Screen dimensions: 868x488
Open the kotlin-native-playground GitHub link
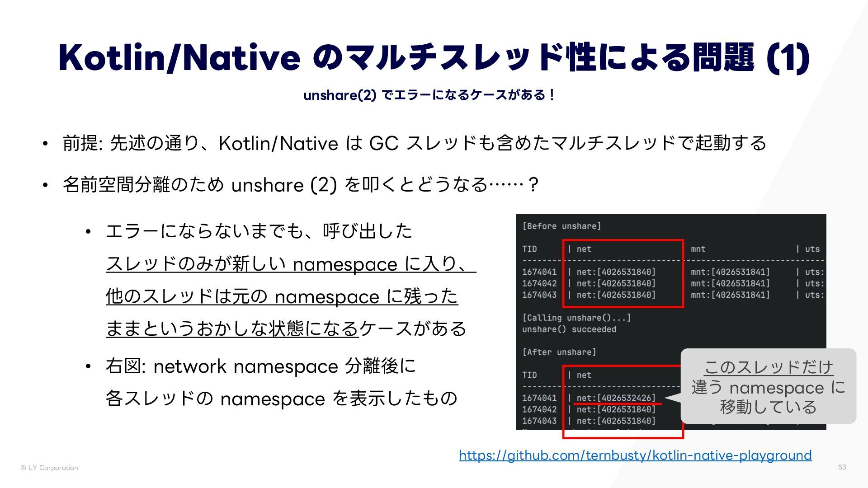pyautogui.click(x=635, y=455)
